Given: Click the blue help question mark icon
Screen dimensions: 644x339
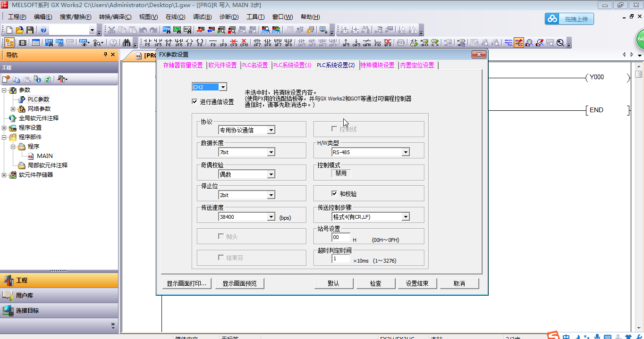Looking at the screenshot, I should pyautogui.click(x=43, y=30).
